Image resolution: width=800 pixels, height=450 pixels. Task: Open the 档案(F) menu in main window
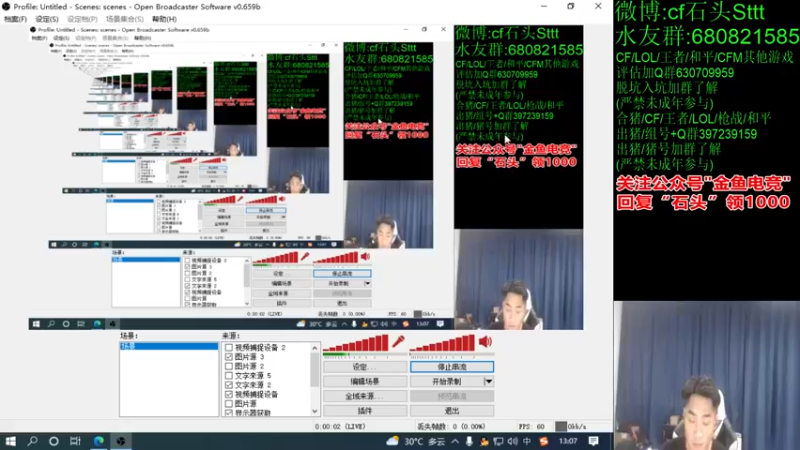coord(15,19)
